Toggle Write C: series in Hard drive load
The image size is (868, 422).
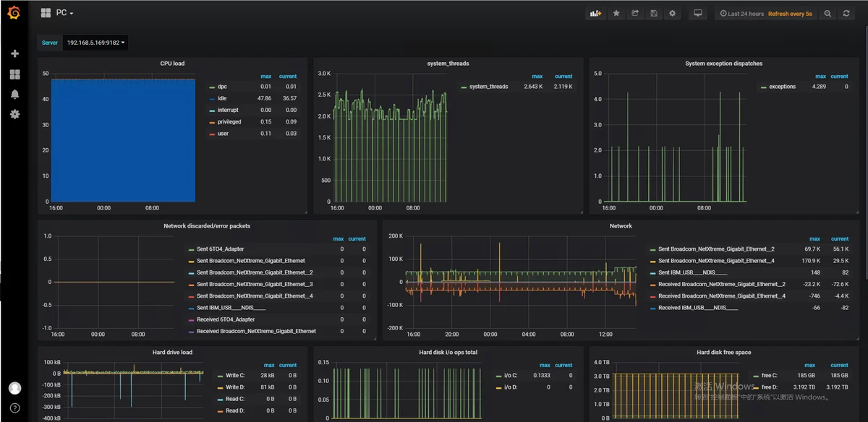pyautogui.click(x=235, y=376)
